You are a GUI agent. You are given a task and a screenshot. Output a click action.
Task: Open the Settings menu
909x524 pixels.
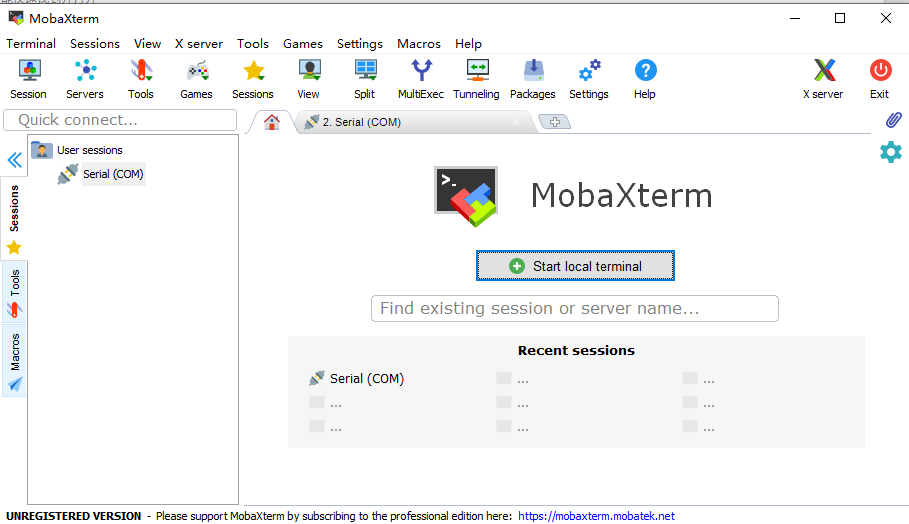[x=359, y=43]
